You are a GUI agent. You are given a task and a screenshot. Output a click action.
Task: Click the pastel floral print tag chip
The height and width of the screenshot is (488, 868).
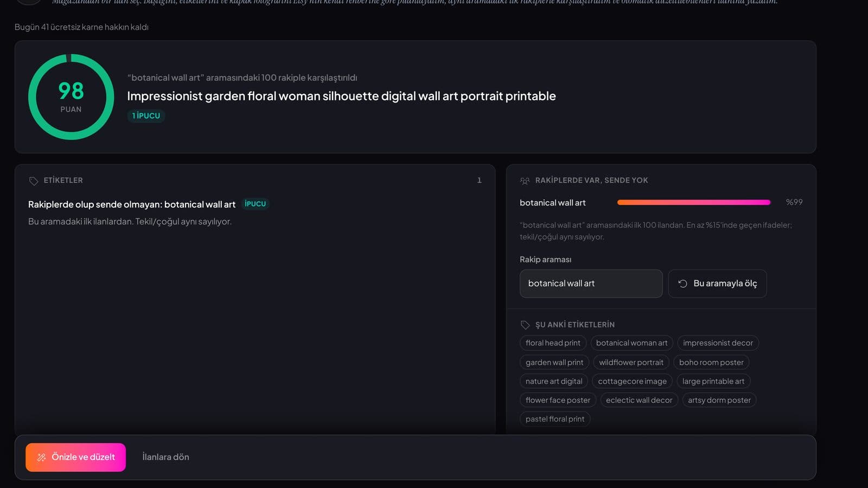click(555, 419)
